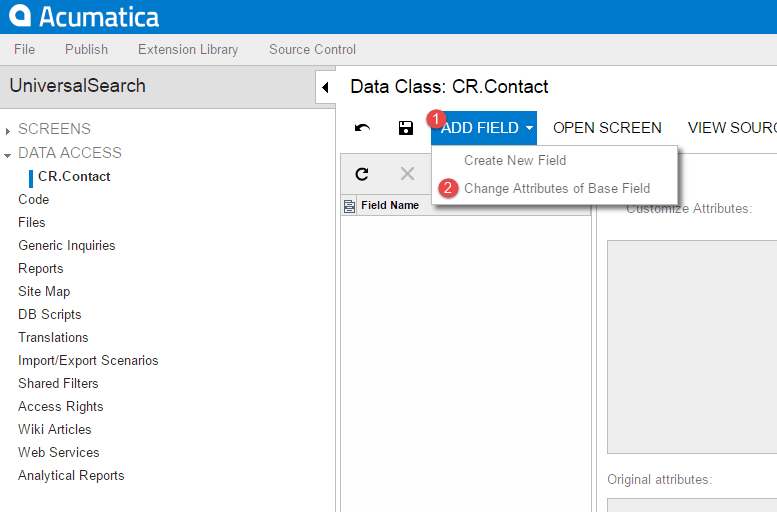Collapse the DATA ACCESS tree node
777x512 pixels.
7,155
